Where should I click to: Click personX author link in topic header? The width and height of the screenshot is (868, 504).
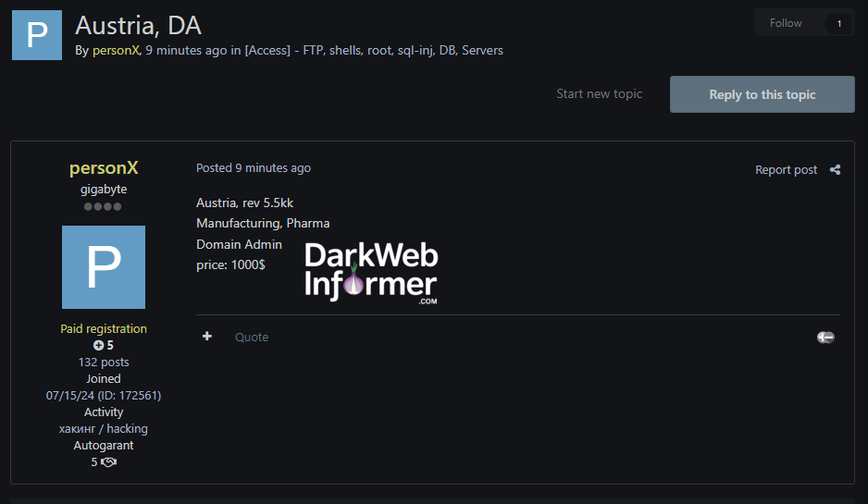pos(115,50)
